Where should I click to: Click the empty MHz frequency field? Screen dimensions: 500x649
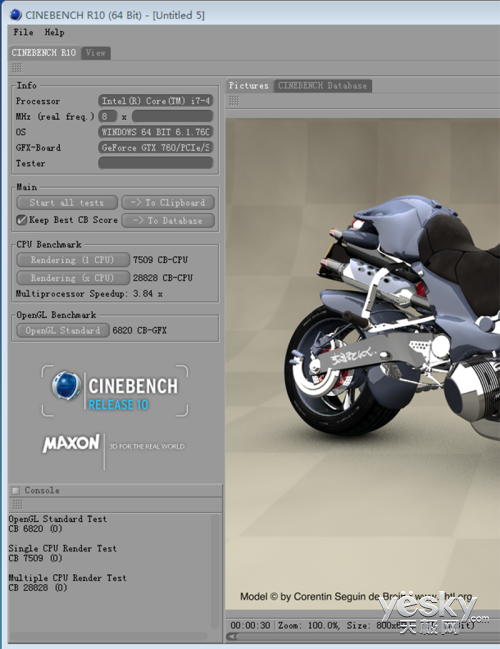tap(173, 116)
